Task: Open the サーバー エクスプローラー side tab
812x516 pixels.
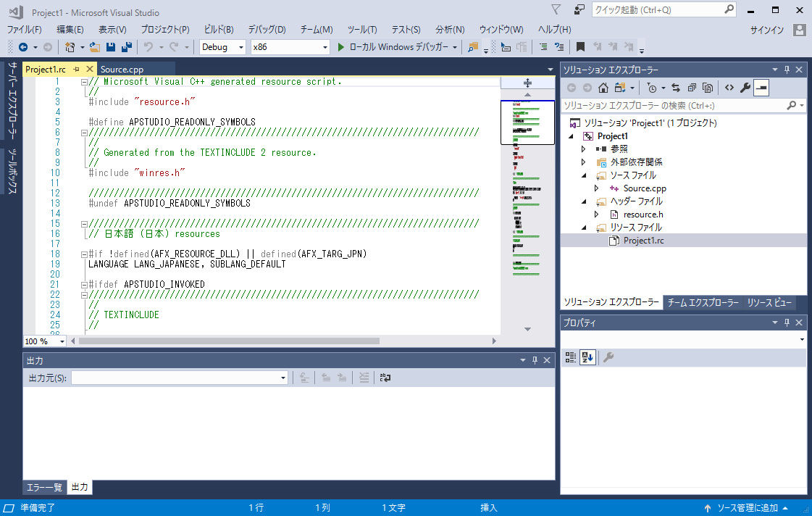Action: pyautogui.click(x=12, y=101)
